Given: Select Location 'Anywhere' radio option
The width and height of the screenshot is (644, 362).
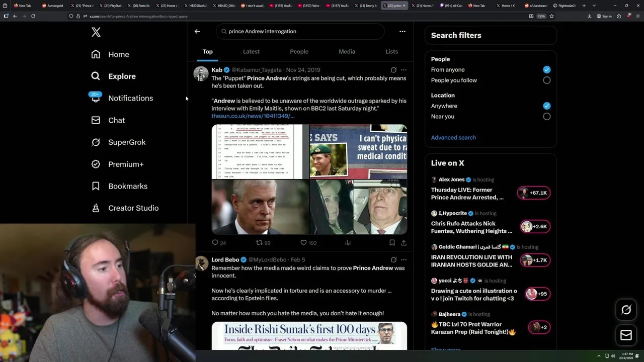Looking at the screenshot, I should point(546,106).
